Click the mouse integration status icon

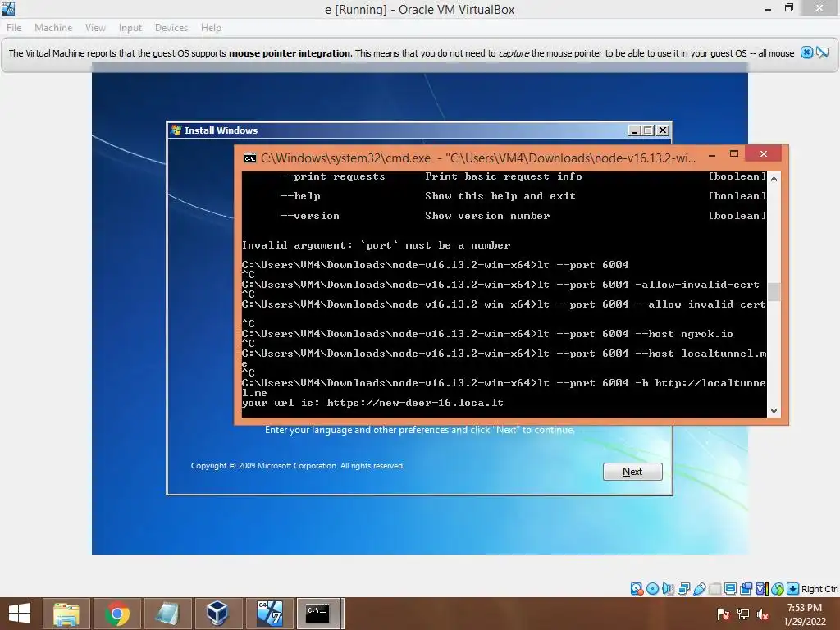coord(778,589)
